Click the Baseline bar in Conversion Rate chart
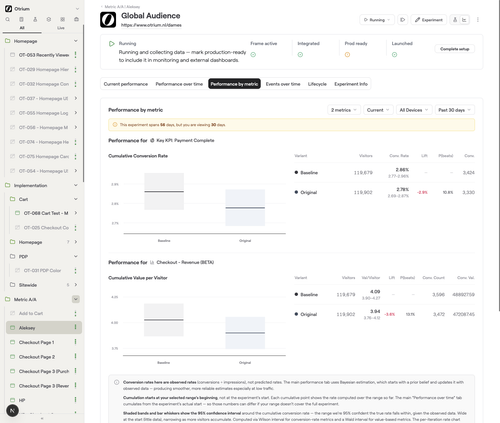This screenshot has width=500, height=423. pos(164,191)
